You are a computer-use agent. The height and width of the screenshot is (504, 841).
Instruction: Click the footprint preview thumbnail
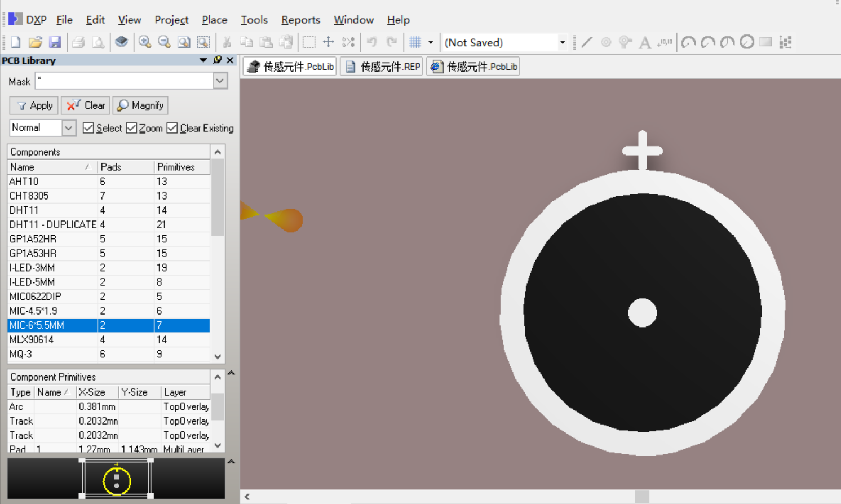(x=116, y=479)
